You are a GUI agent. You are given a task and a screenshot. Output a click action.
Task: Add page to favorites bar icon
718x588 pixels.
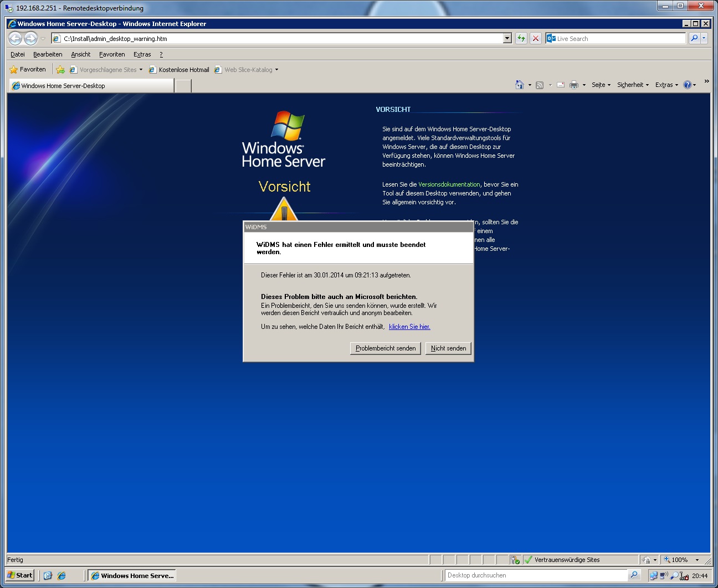60,70
